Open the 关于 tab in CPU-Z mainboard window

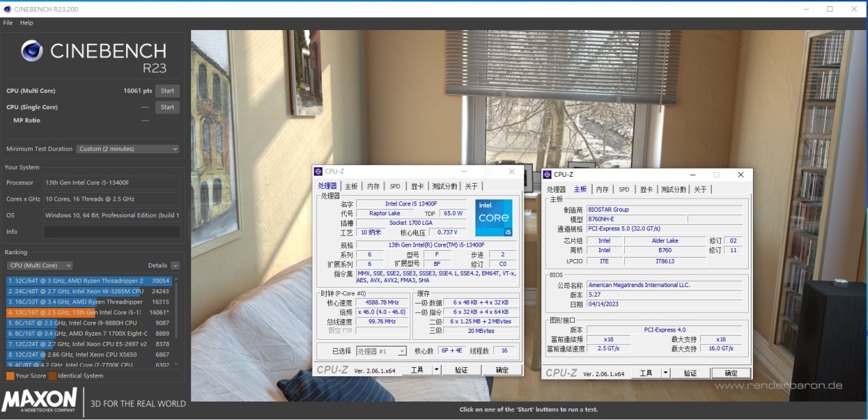click(x=700, y=189)
